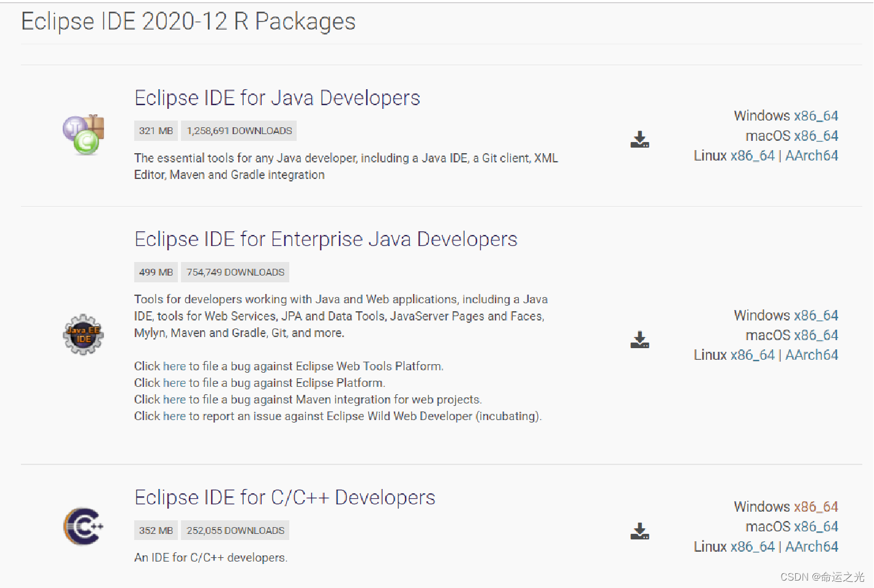874x588 pixels.
Task: Open the Eclipse IDE for C/C++ Developers title
Action: coord(284,497)
